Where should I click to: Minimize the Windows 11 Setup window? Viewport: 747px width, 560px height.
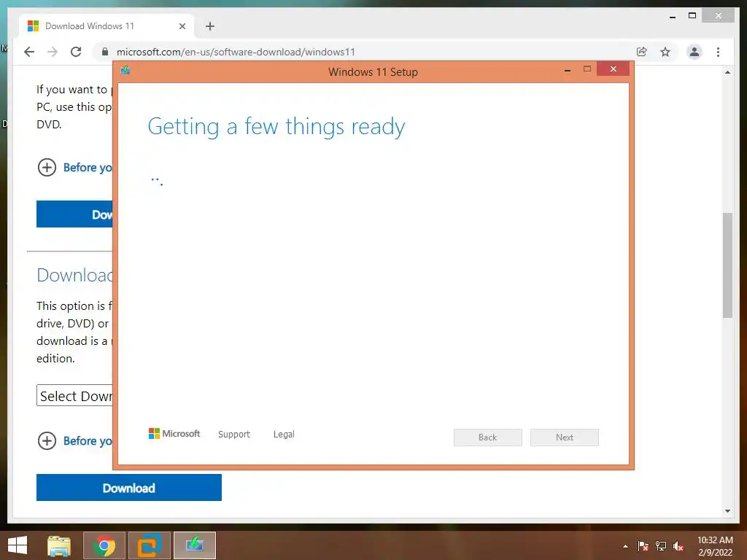568,70
